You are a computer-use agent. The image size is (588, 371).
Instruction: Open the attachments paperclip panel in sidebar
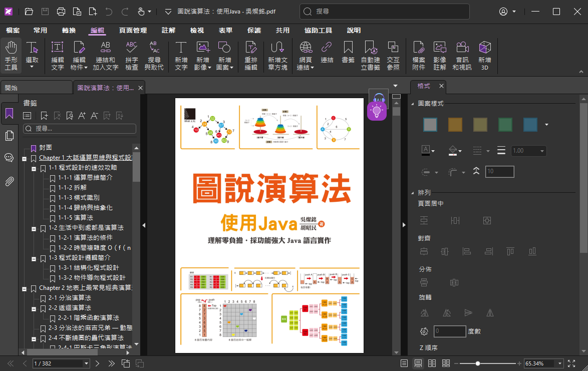[x=9, y=181]
